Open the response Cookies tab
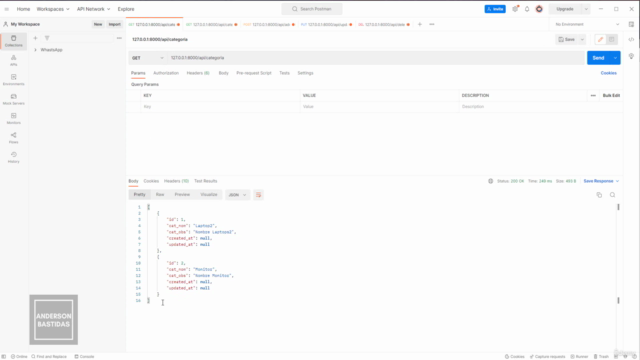Image resolution: width=640 pixels, height=360 pixels. (151, 181)
